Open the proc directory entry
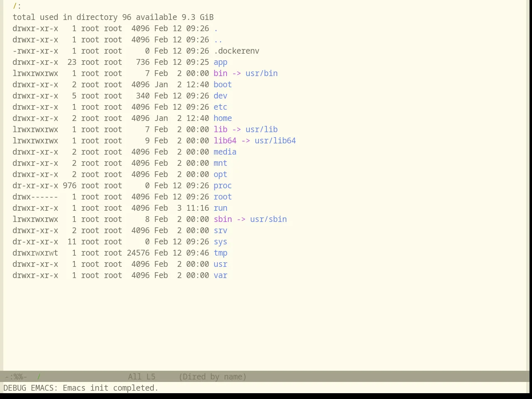This screenshot has width=532, height=399. pos(222,186)
